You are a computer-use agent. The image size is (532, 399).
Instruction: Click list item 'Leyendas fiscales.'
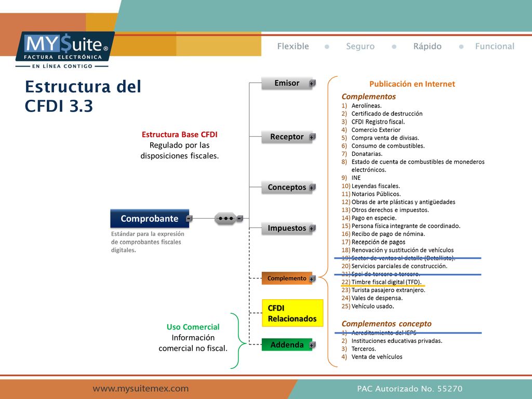point(376,186)
